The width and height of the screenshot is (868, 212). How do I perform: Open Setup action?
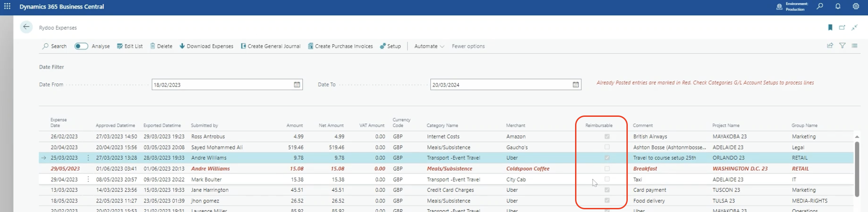pyautogui.click(x=390, y=46)
